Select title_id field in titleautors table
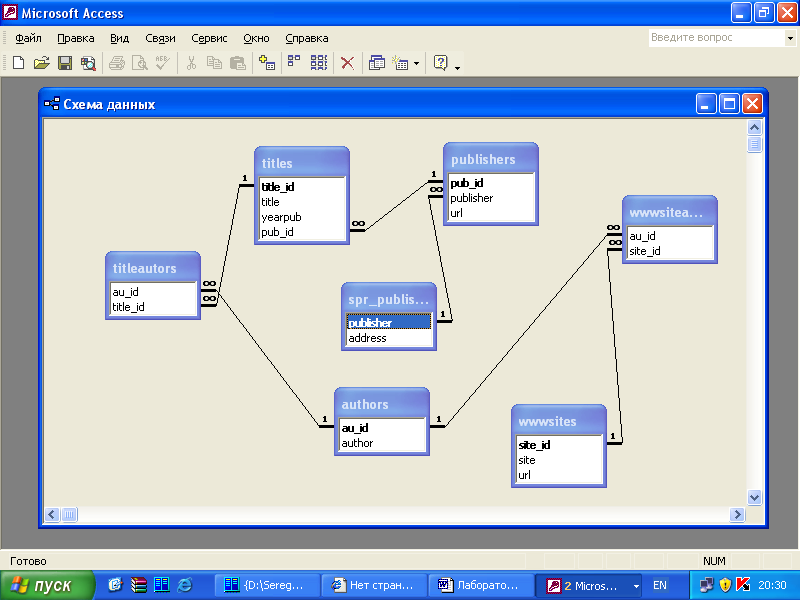Image resolution: width=800 pixels, height=600 pixels. click(x=153, y=307)
